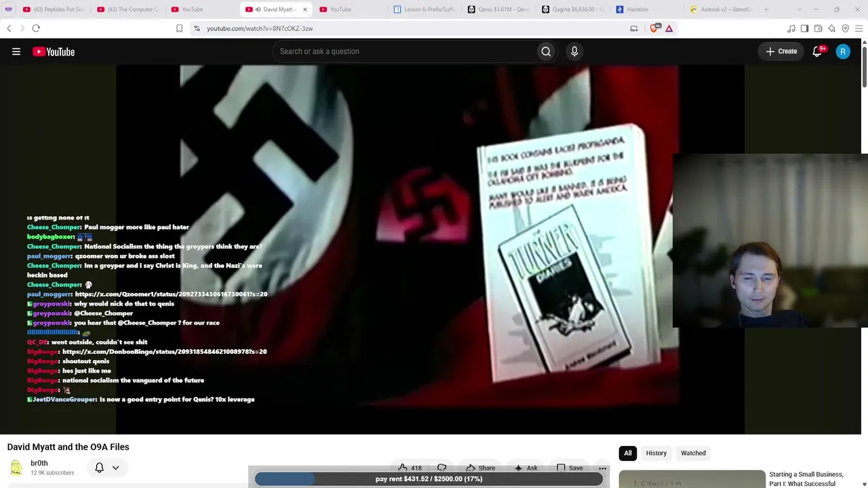View site information beside the URL
The image size is (868, 488).
197,28
